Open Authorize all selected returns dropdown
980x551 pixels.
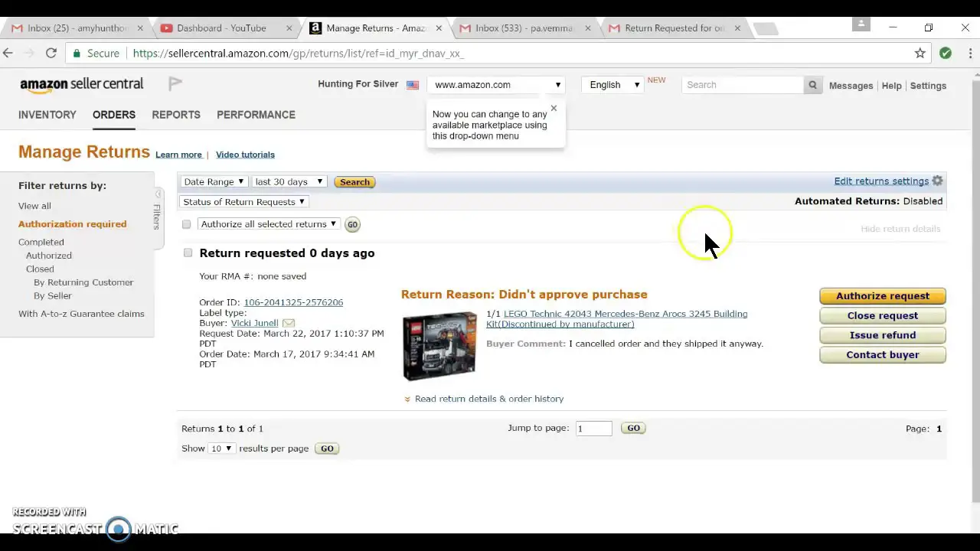coord(269,224)
